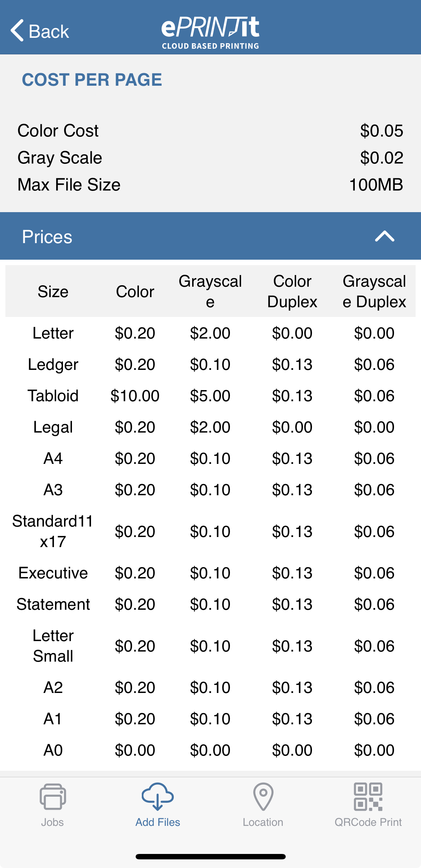The height and width of the screenshot is (868, 421).
Task: Click the Prices section header label
Action: [47, 237]
